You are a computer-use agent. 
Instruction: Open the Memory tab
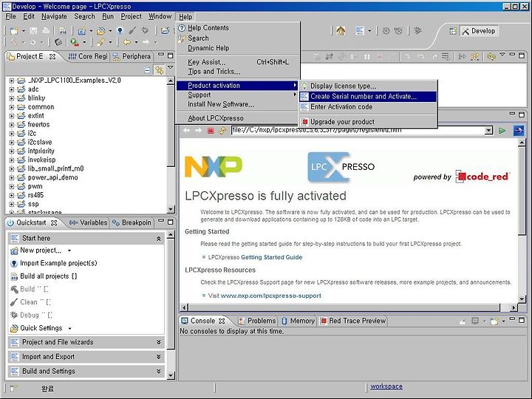point(299,321)
